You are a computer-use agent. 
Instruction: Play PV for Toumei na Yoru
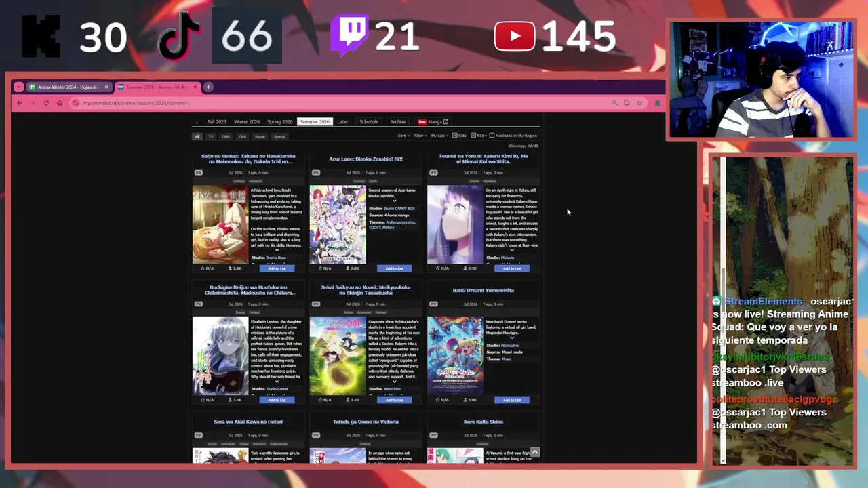[x=433, y=173]
